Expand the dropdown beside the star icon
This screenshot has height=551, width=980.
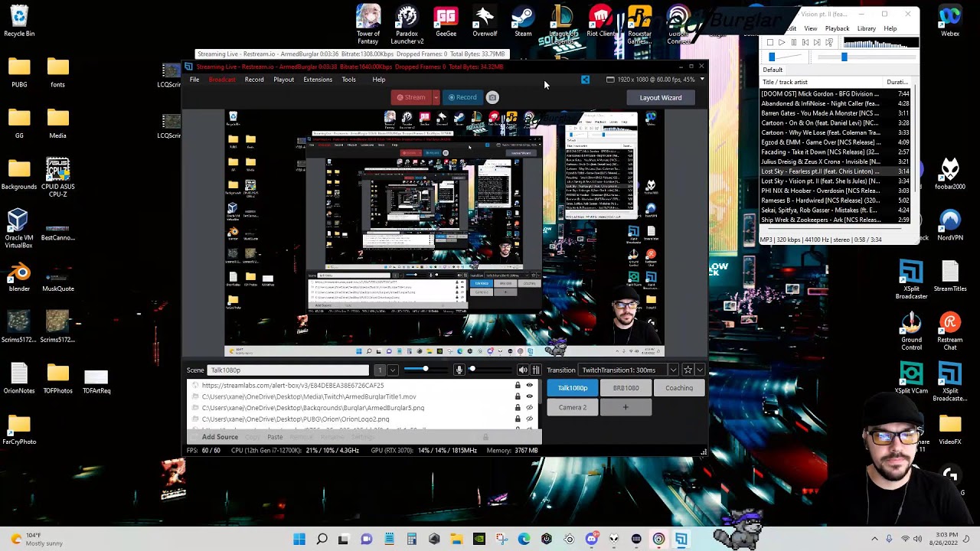(699, 370)
